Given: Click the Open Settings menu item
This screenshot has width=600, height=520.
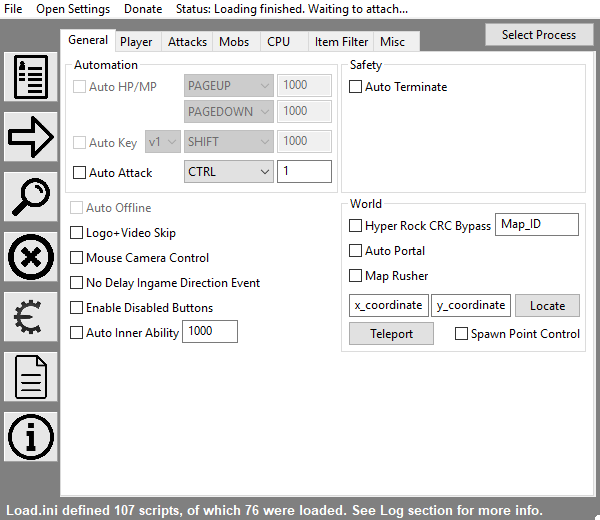Looking at the screenshot, I should click(x=73, y=8).
